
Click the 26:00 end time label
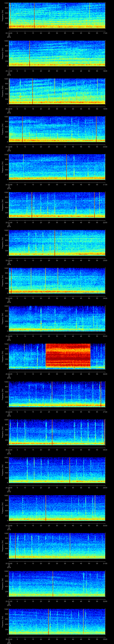point(105,374)
